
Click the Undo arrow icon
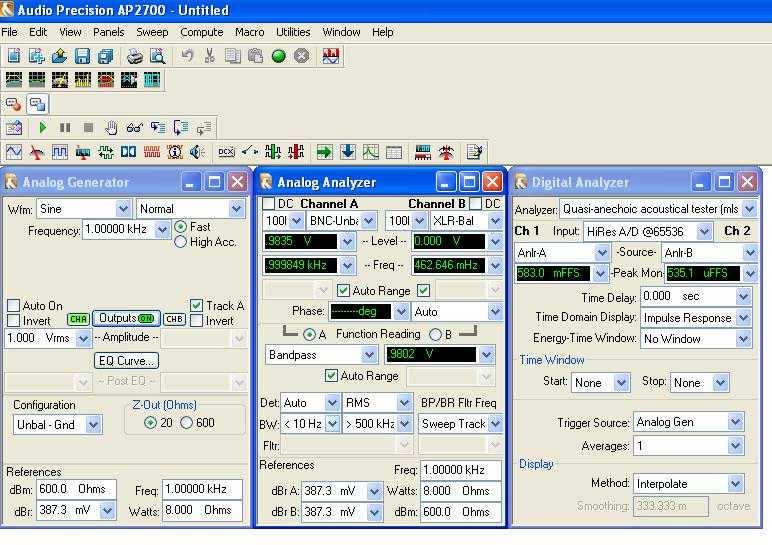[187, 56]
